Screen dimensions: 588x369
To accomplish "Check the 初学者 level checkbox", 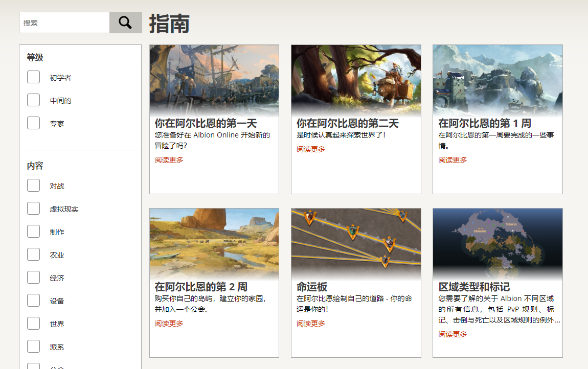I will pos(33,77).
